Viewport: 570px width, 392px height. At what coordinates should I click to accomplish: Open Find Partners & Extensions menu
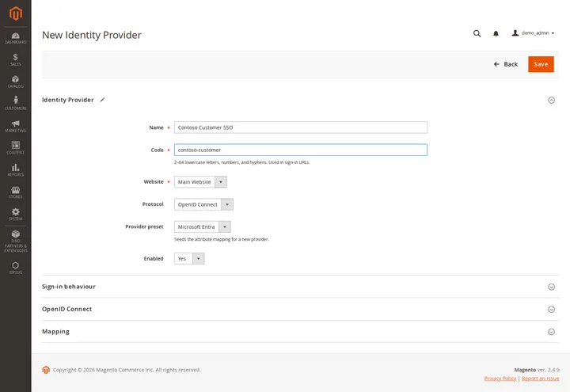(x=16, y=241)
